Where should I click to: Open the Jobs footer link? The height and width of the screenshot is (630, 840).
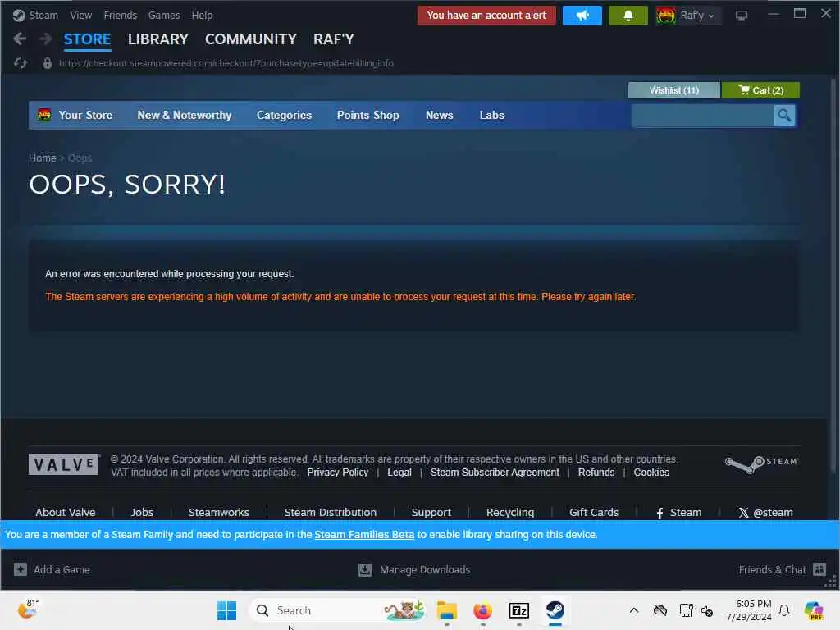[x=142, y=512]
